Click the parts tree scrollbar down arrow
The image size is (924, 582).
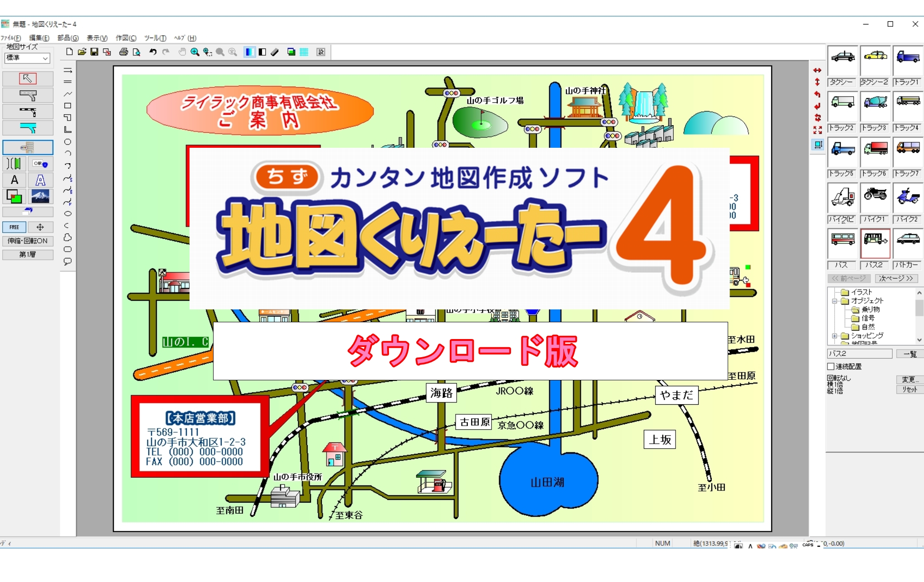point(919,339)
